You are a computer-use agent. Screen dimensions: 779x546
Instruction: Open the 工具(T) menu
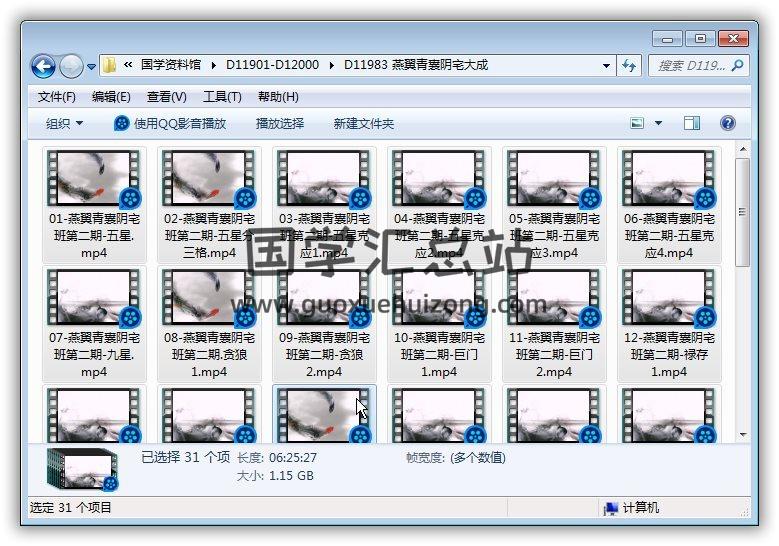tap(222, 97)
